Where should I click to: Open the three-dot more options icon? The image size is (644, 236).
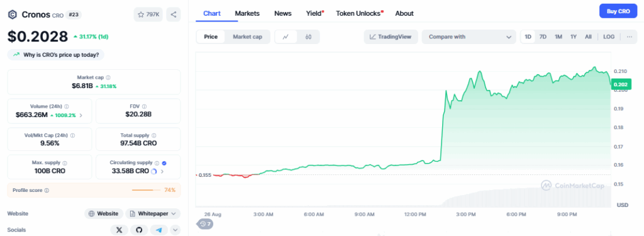click(630, 37)
